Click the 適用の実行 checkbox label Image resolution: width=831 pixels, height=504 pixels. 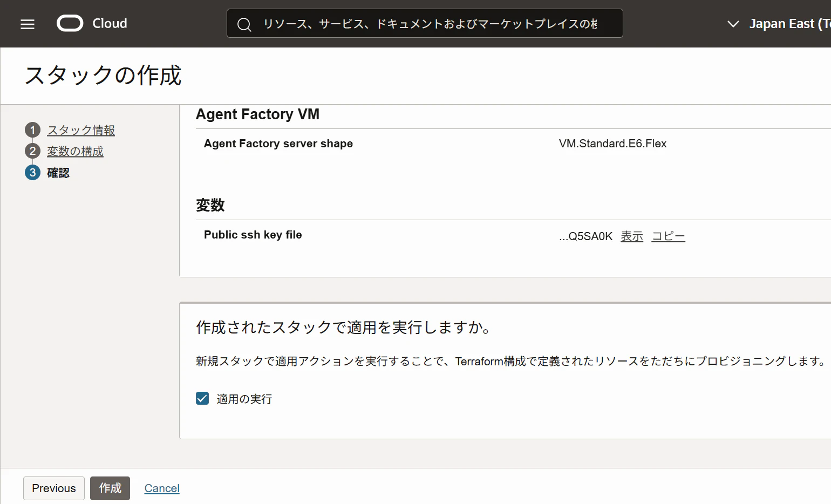click(x=244, y=399)
